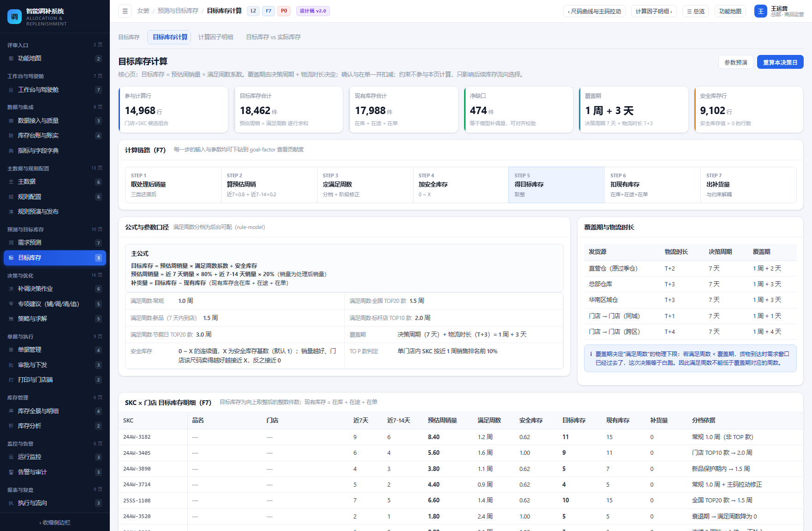Click the 总部仓库 row in logistics table
Screen dimensions: 812x531
pyautogui.click(x=690, y=284)
